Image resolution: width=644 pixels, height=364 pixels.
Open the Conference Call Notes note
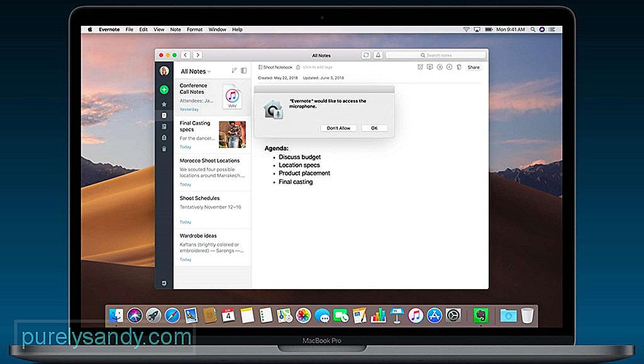pos(213,97)
